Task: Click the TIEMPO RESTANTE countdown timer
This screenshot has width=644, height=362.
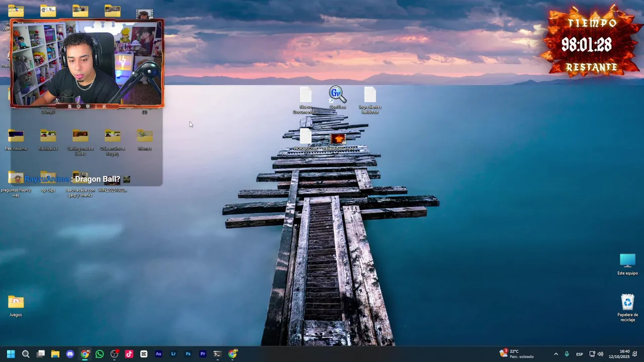Action: (x=591, y=42)
